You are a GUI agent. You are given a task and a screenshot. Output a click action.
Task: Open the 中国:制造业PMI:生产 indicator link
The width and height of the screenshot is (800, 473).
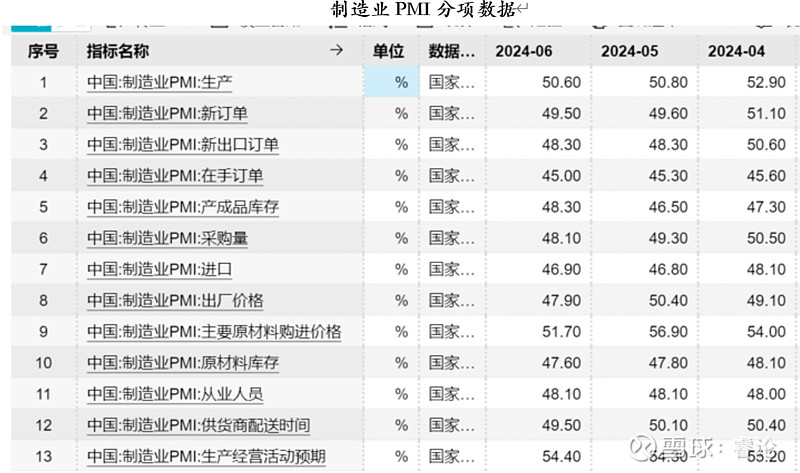[x=160, y=82]
